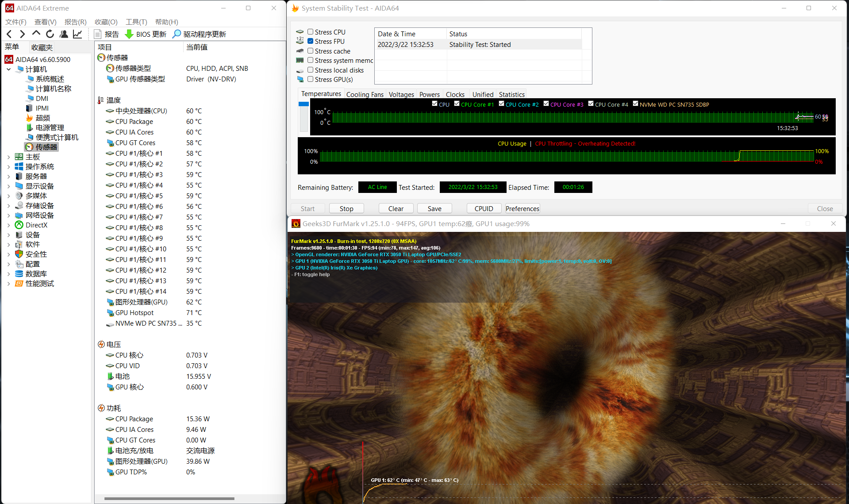
Task: Select 超频 overclock item in tree
Action: point(38,118)
